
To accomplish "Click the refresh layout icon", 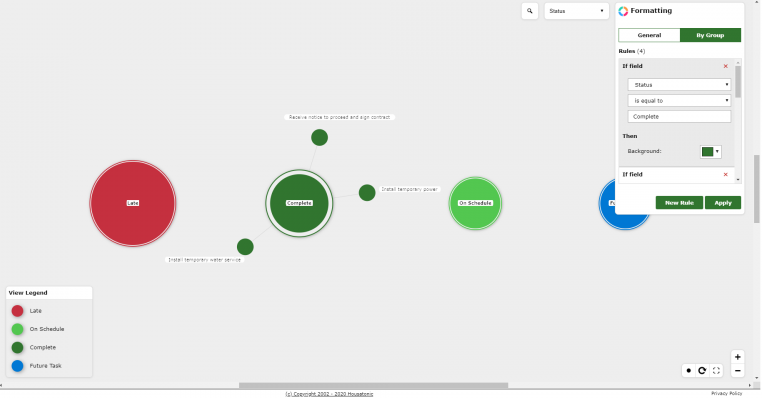I will click(702, 371).
